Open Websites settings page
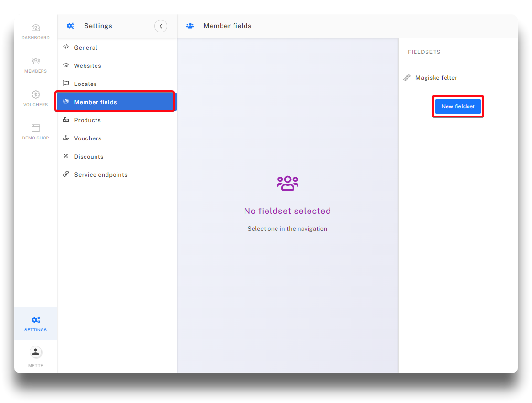532x403 pixels. point(87,66)
